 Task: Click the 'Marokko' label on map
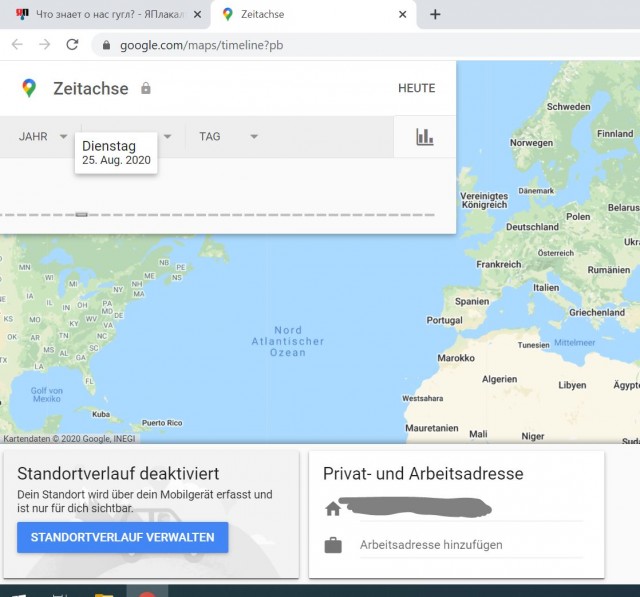[456, 358]
